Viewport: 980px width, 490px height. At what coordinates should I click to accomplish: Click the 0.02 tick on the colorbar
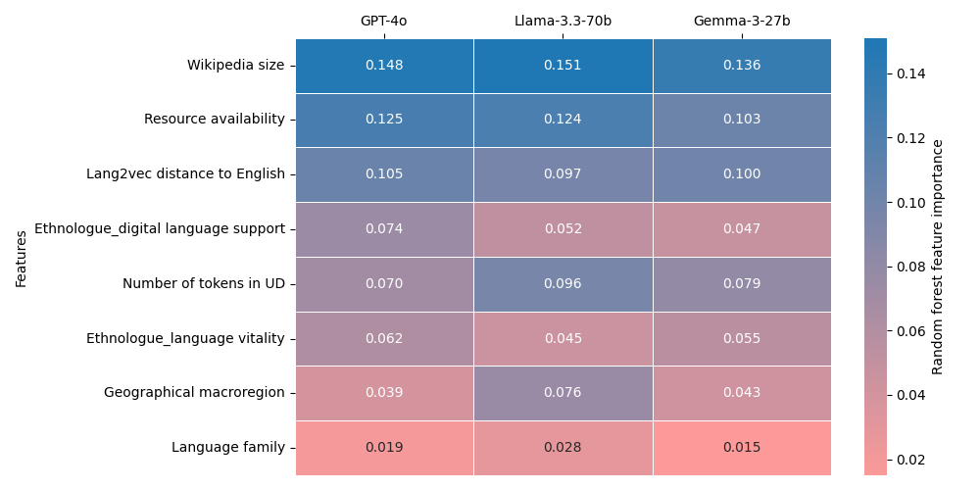[910, 460]
